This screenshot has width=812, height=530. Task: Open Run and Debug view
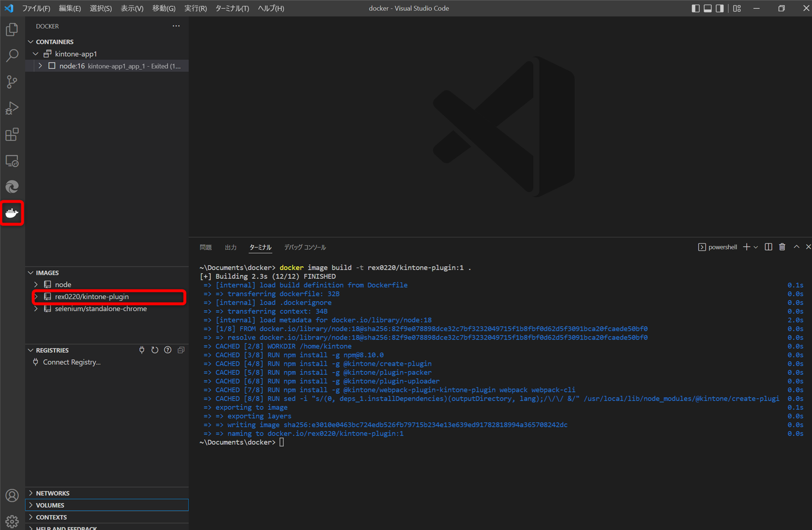(x=12, y=108)
